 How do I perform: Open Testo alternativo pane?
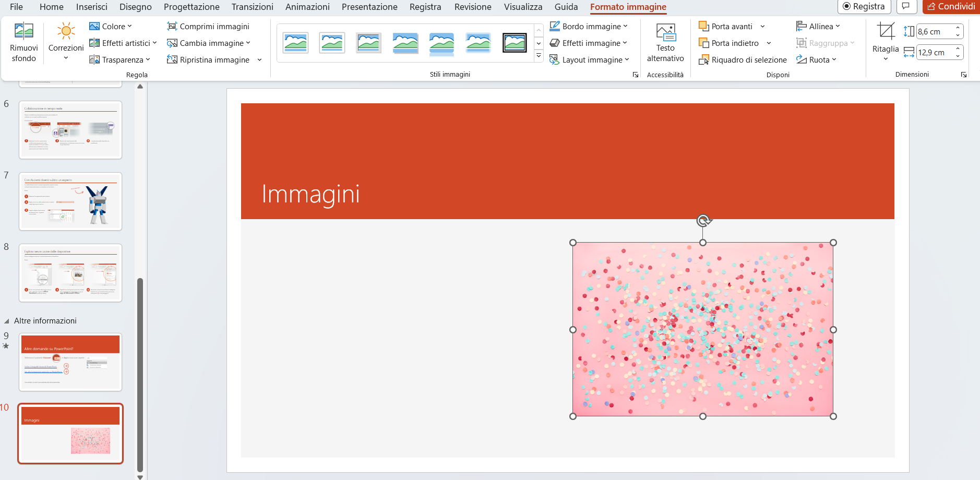665,42
